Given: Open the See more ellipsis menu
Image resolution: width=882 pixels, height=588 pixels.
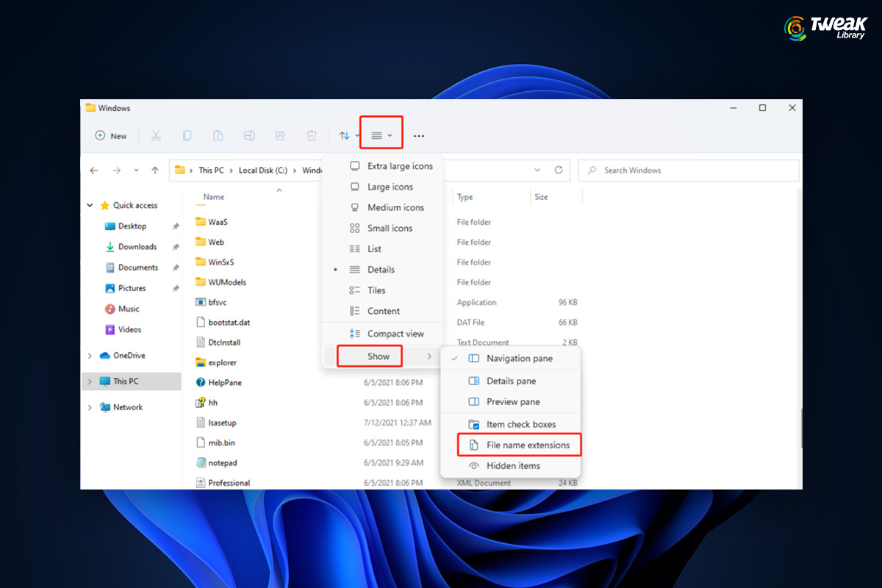Looking at the screenshot, I should click(419, 135).
